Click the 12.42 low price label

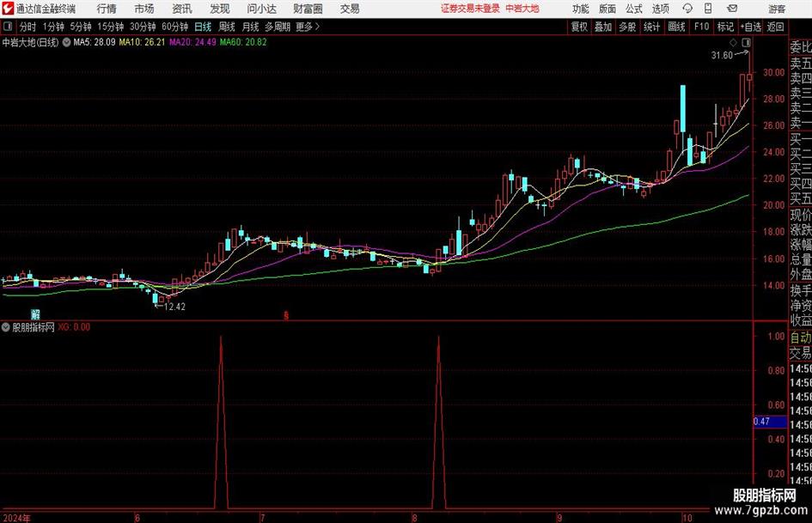(x=174, y=307)
